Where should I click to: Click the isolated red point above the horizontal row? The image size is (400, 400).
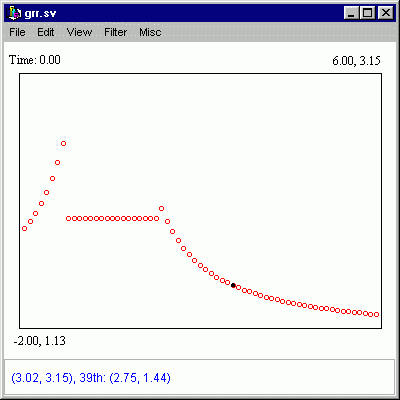161,209
